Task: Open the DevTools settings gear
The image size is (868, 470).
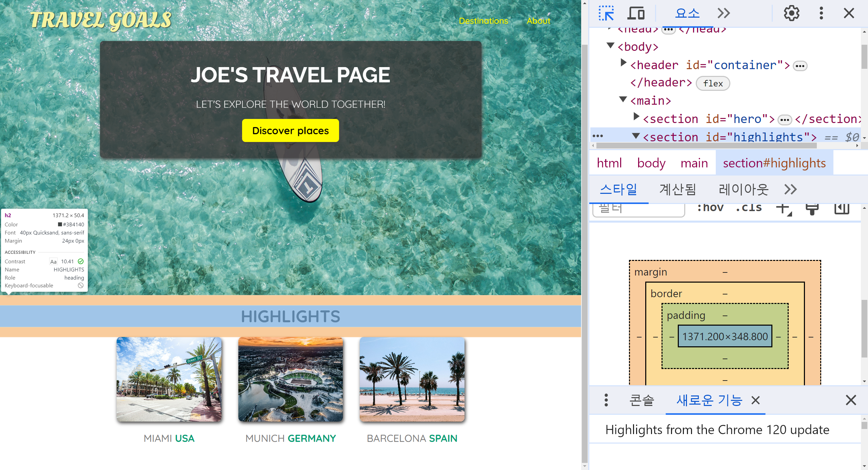Action: pyautogui.click(x=791, y=14)
